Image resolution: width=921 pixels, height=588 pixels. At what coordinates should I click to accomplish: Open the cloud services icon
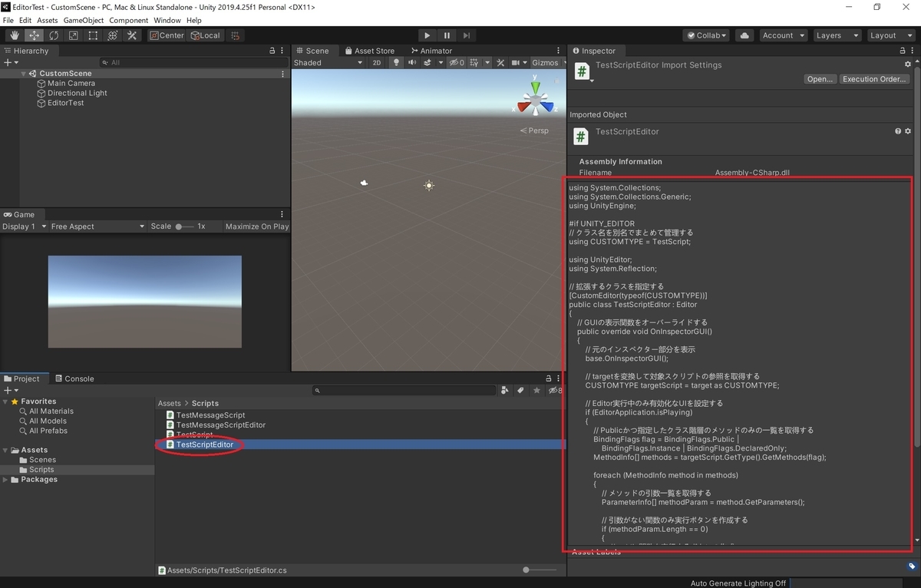coord(744,35)
